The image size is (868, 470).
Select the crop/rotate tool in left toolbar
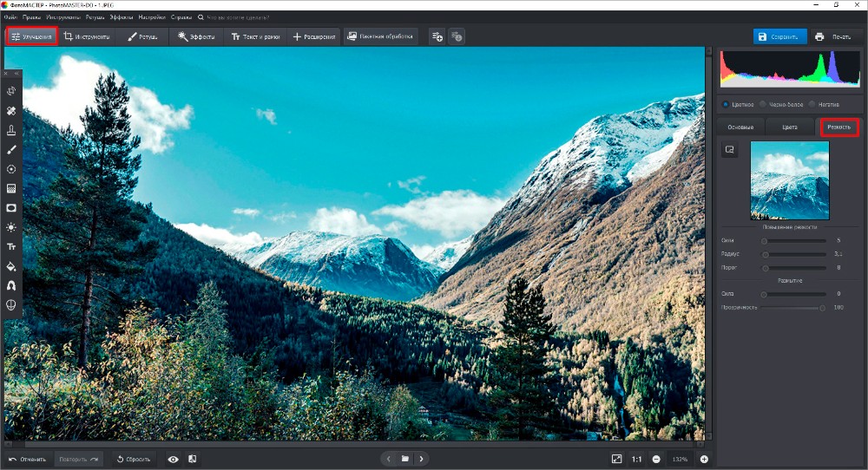11,91
